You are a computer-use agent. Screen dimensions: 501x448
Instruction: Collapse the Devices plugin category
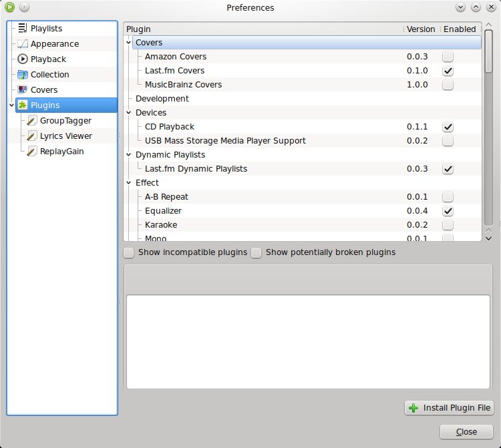pyautogui.click(x=129, y=113)
